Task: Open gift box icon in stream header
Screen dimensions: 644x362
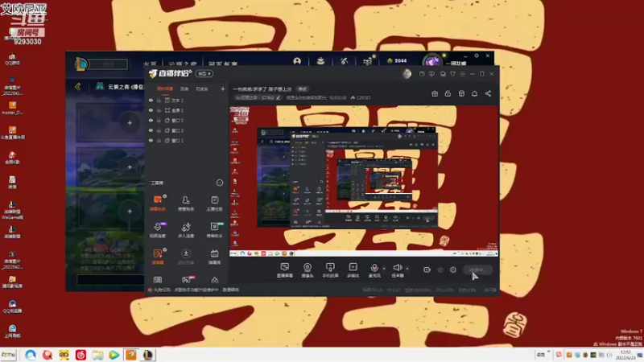Action: tap(435, 93)
